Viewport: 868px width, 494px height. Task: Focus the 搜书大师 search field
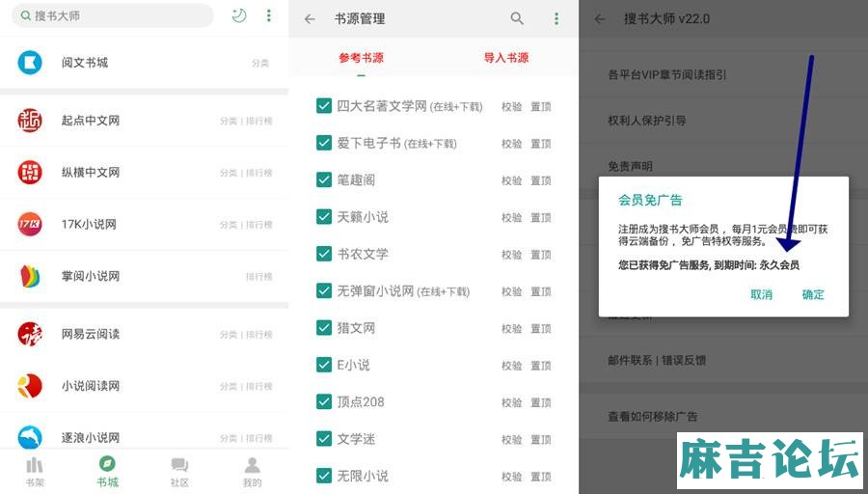pos(113,15)
